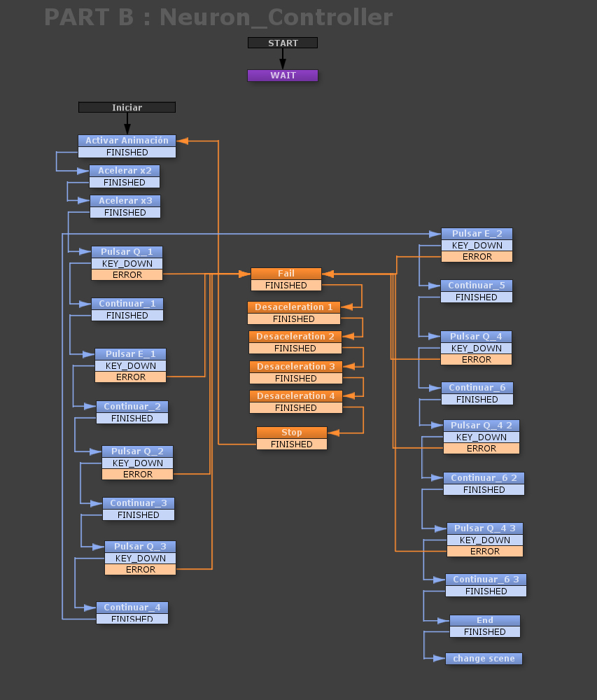Click the change scene state node

pyautogui.click(x=484, y=659)
